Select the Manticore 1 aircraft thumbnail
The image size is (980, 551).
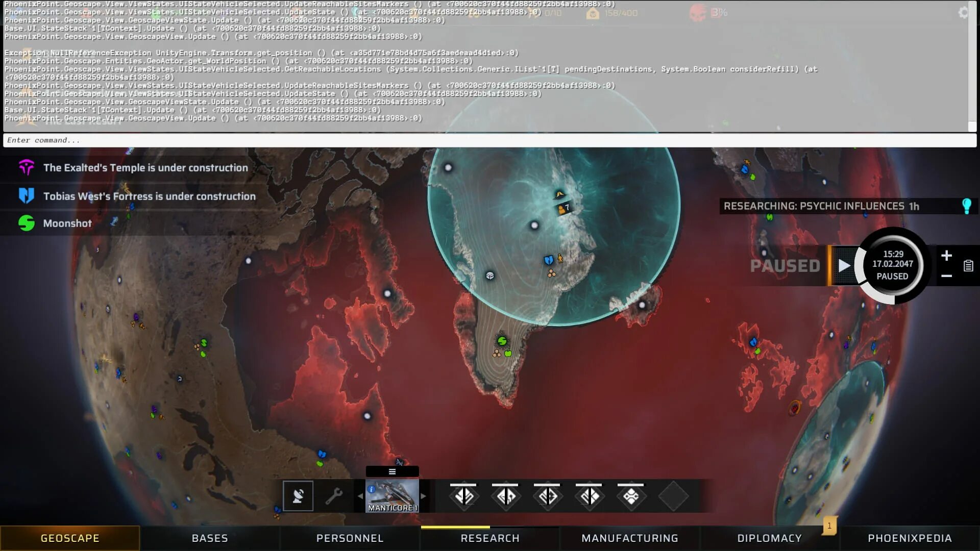tap(392, 496)
